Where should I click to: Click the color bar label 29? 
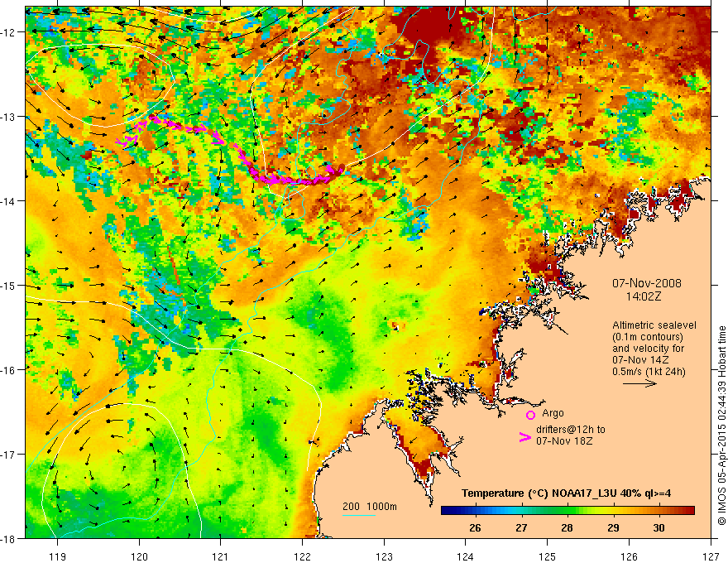click(613, 527)
